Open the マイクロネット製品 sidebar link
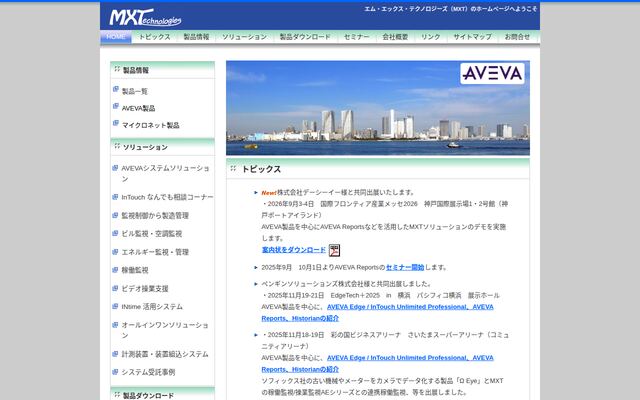The height and width of the screenshot is (400, 640). tap(151, 125)
